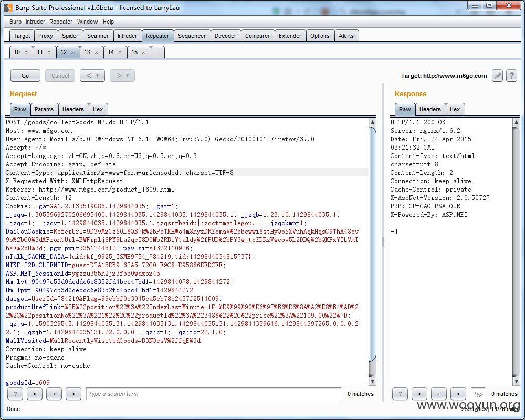Switch to the Spider tab
The image size is (525, 420).
(x=70, y=36)
